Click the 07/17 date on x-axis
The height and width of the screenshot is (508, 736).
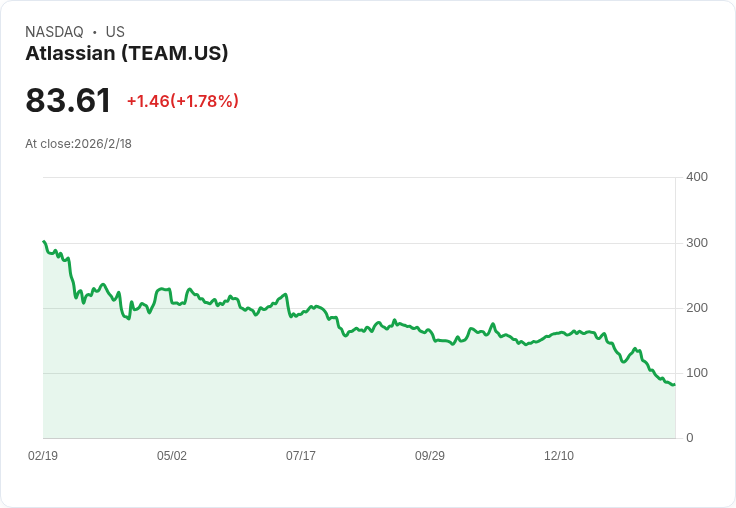301,456
